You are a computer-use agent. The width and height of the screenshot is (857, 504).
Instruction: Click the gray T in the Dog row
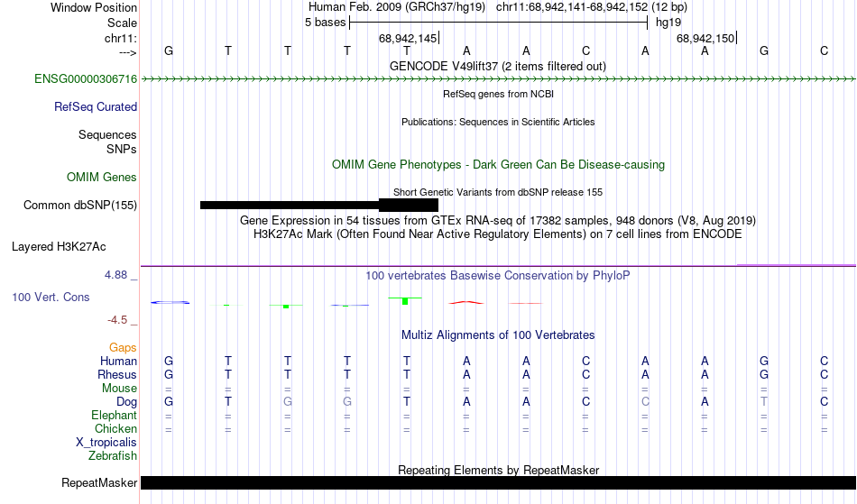pyautogui.click(x=764, y=402)
